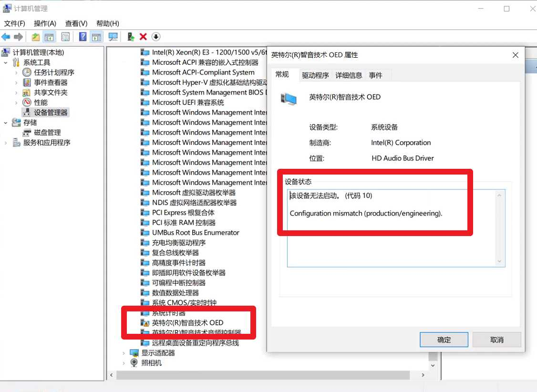Image resolution: width=537 pixels, height=392 pixels.
Task: Expand the 事件查看器 node
Action: pos(16,83)
